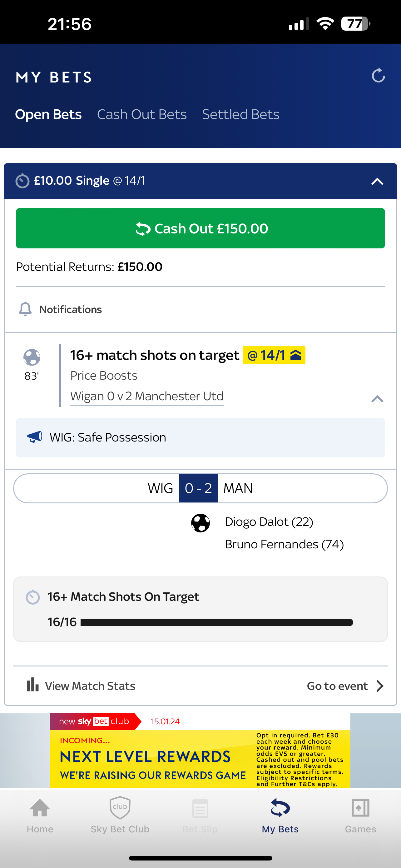Select the Open Bets tab

[x=48, y=115]
